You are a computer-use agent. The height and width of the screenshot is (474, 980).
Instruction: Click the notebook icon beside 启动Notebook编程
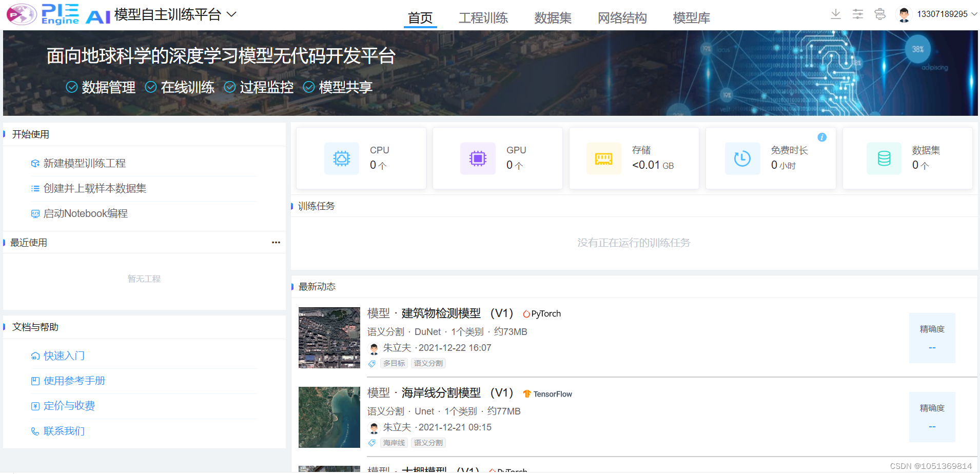pos(35,214)
